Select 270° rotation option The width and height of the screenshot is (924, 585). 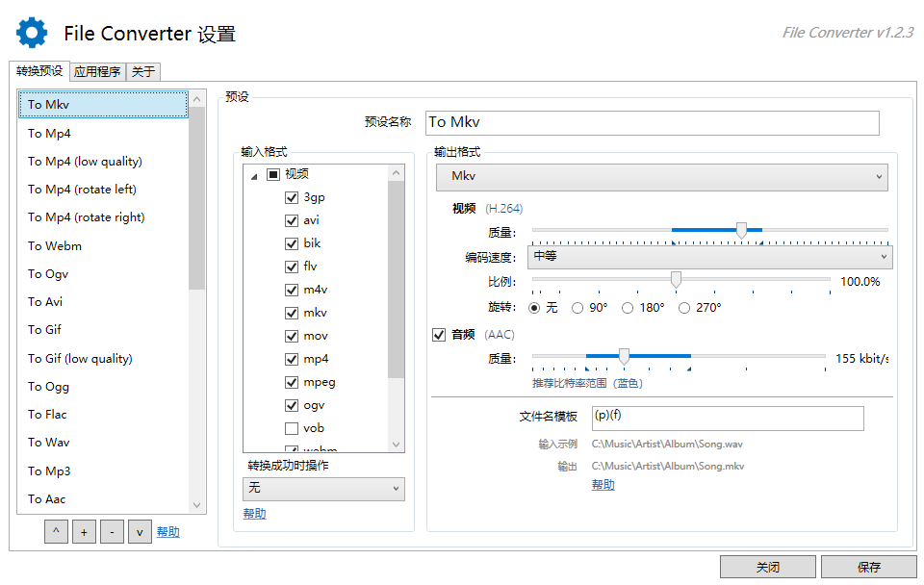click(x=684, y=308)
